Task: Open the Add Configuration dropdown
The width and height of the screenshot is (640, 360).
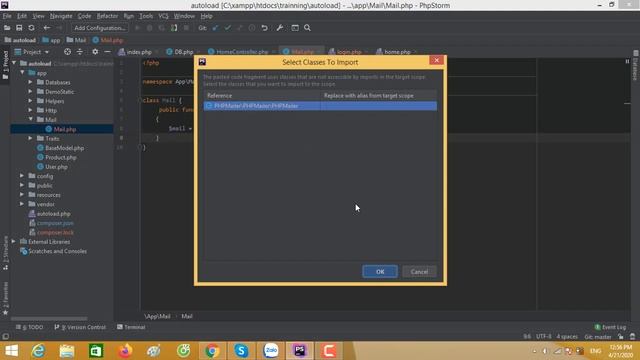Action: click(x=100, y=28)
